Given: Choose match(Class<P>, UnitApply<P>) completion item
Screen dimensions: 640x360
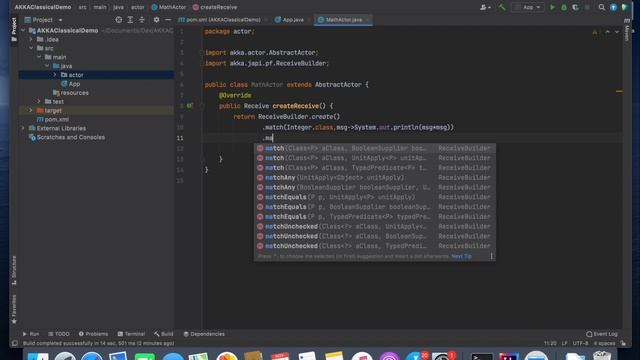Looking at the screenshot, I should [x=374, y=158].
